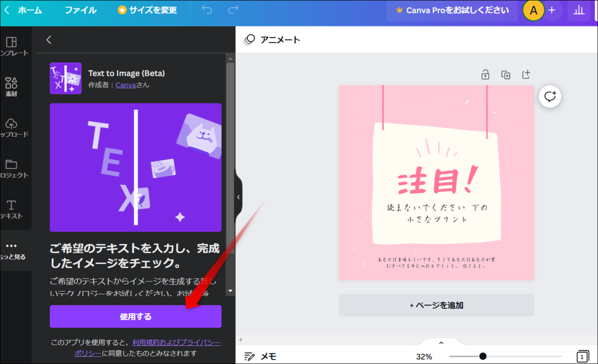598x364 pixels.
Task: Click the Text to Image preview banner
Action: click(136, 167)
